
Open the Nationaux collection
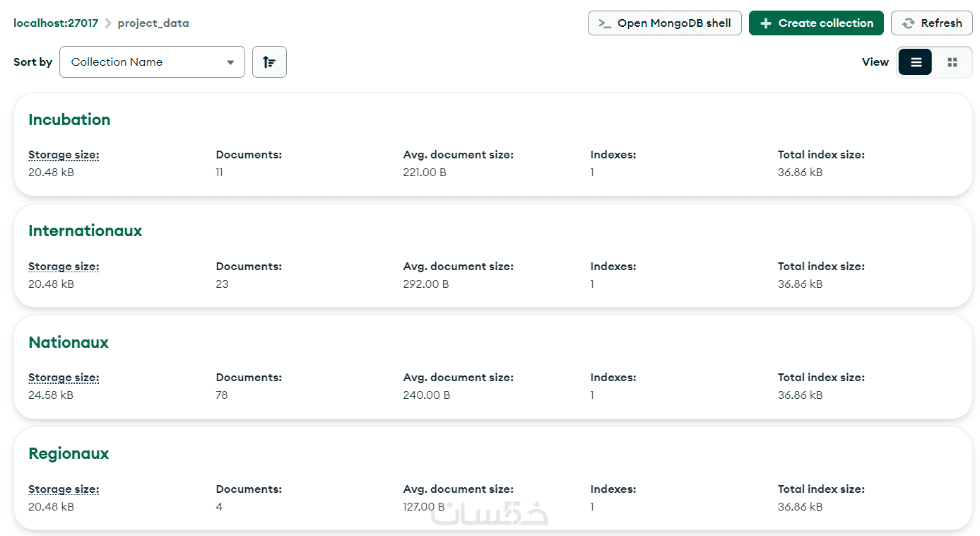tap(69, 342)
